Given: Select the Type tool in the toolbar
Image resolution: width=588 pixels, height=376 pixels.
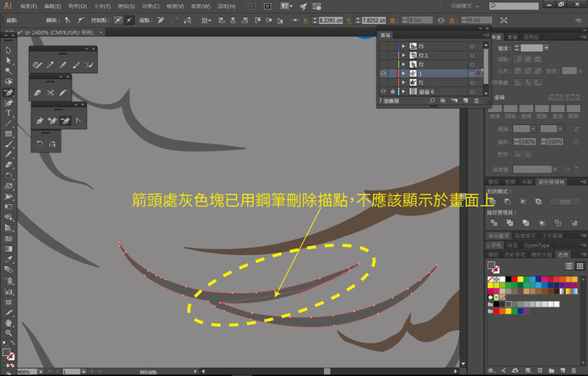Looking at the screenshot, I should pyautogui.click(x=9, y=114).
